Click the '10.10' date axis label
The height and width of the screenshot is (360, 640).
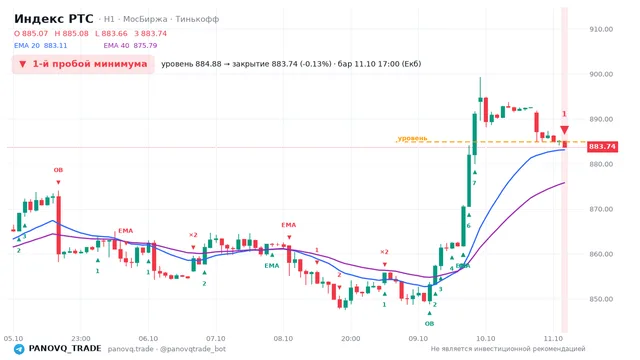click(x=485, y=338)
